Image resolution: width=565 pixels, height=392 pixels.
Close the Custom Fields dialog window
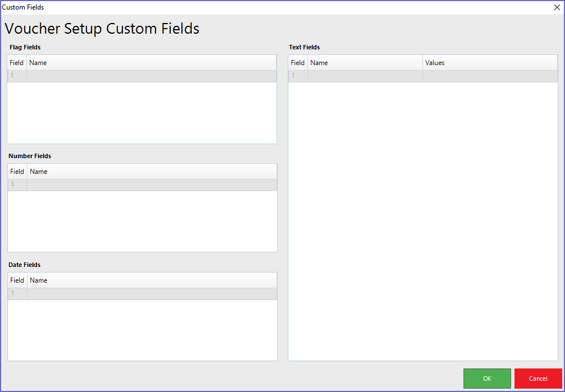[x=557, y=7]
